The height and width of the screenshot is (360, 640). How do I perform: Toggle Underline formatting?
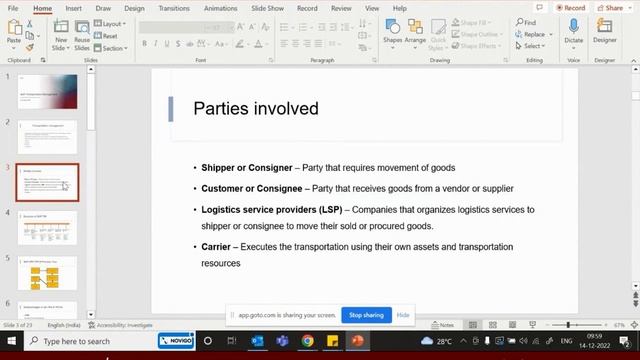(167, 44)
